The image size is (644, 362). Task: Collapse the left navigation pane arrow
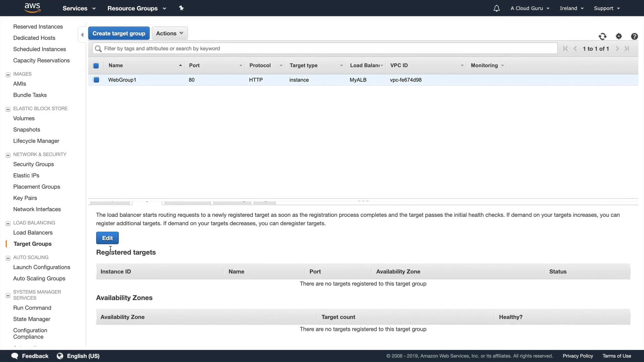point(82,35)
